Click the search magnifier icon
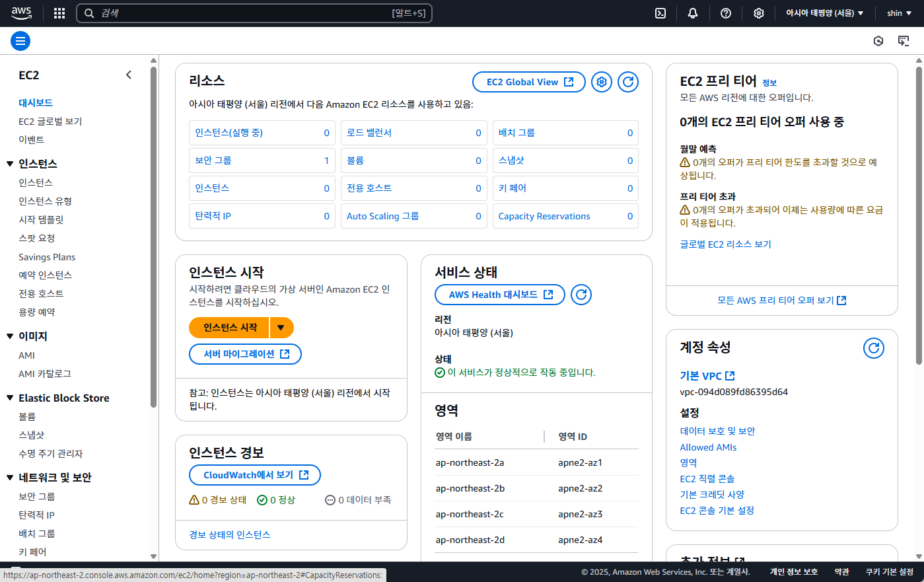The image size is (924, 582). [89, 13]
